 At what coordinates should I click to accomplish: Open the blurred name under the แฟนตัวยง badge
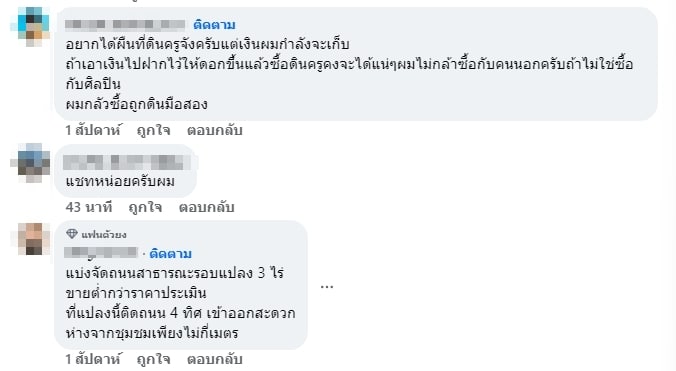point(101,253)
